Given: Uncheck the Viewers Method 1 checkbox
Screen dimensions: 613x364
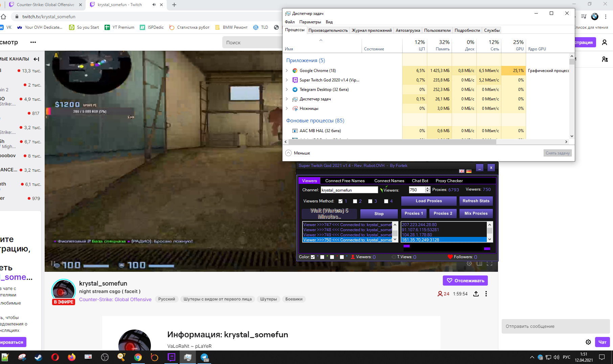Looking at the screenshot, I should [341, 201].
